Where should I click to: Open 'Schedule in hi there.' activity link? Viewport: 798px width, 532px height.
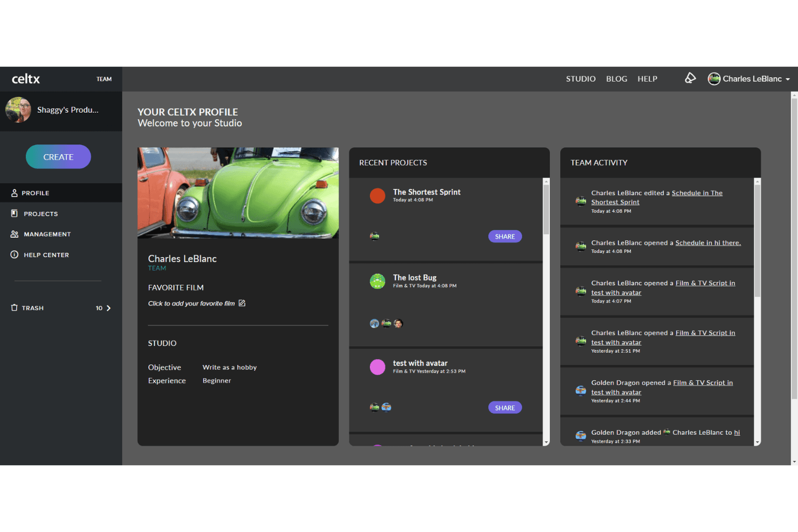[x=708, y=243]
